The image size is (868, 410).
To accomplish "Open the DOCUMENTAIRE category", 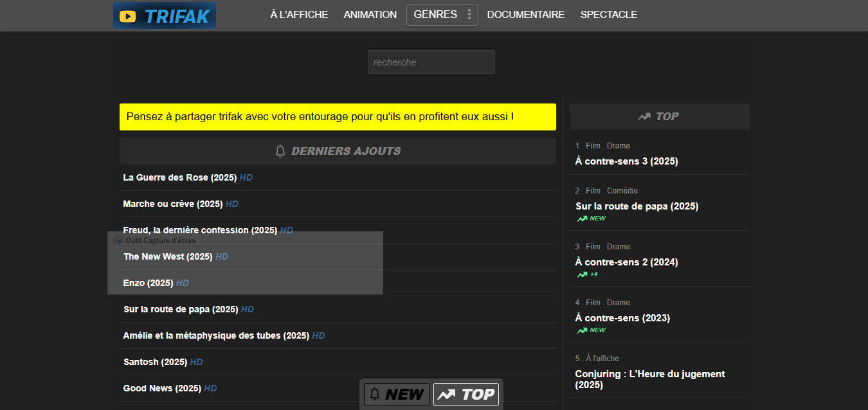I will click(525, 15).
